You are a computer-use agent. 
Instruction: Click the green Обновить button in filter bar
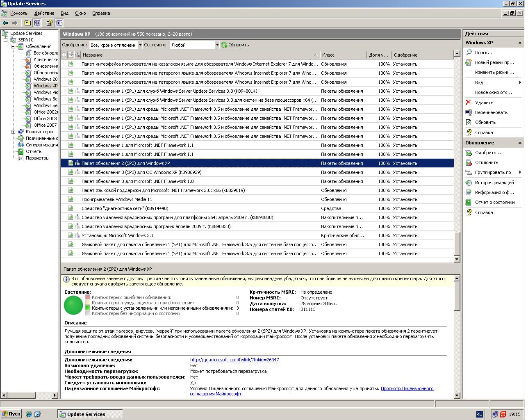(235, 45)
